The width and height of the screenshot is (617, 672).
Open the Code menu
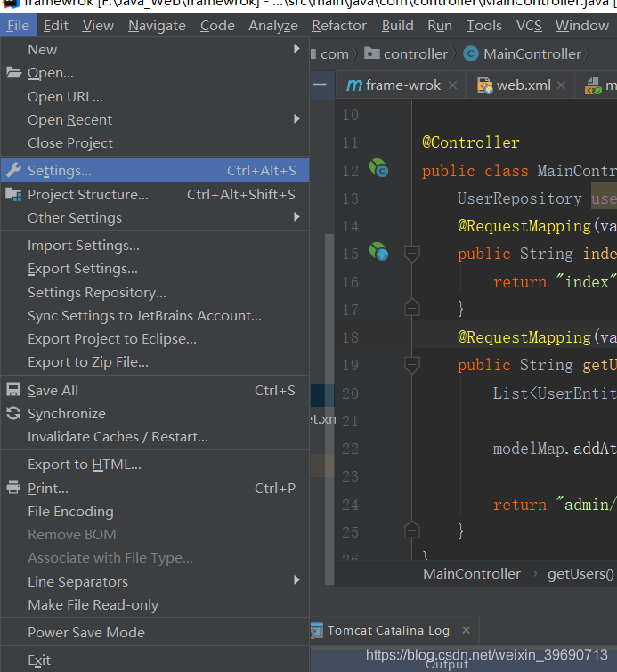(x=217, y=26)
